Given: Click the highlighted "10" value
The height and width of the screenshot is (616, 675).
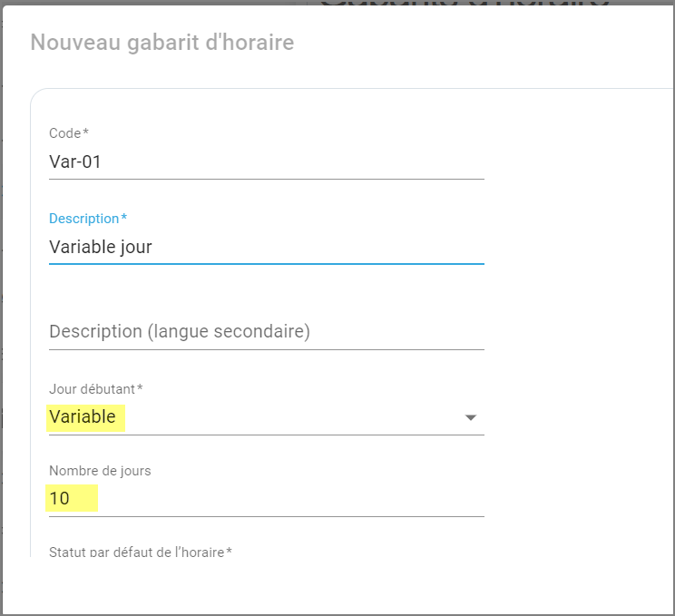Looking at the screenshot, I should click(60, 499).
